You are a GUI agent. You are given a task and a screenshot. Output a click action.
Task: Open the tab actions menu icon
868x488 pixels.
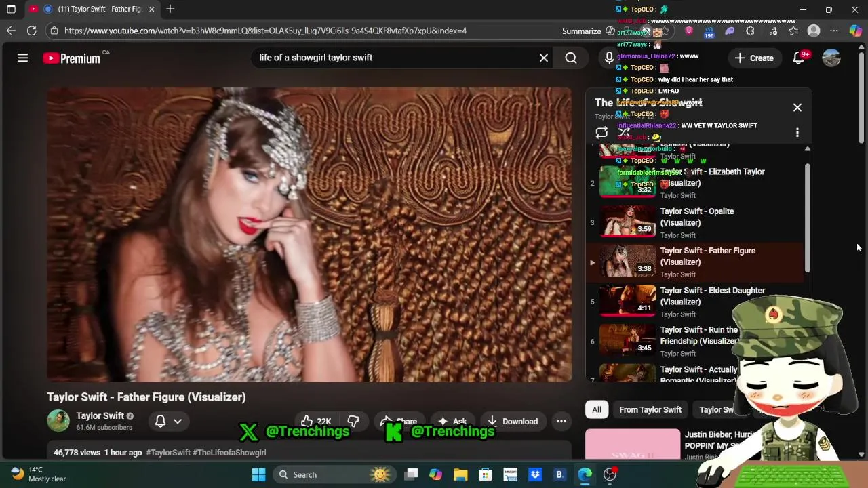pyautogui.click(x=11, y=9)
